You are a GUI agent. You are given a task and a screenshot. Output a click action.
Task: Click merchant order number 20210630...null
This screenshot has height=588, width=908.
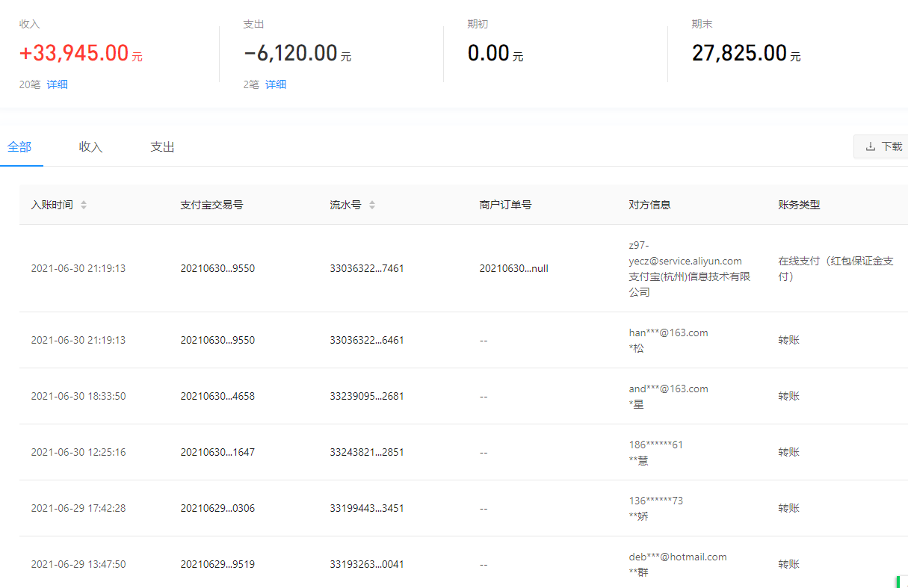pos(513,268)
